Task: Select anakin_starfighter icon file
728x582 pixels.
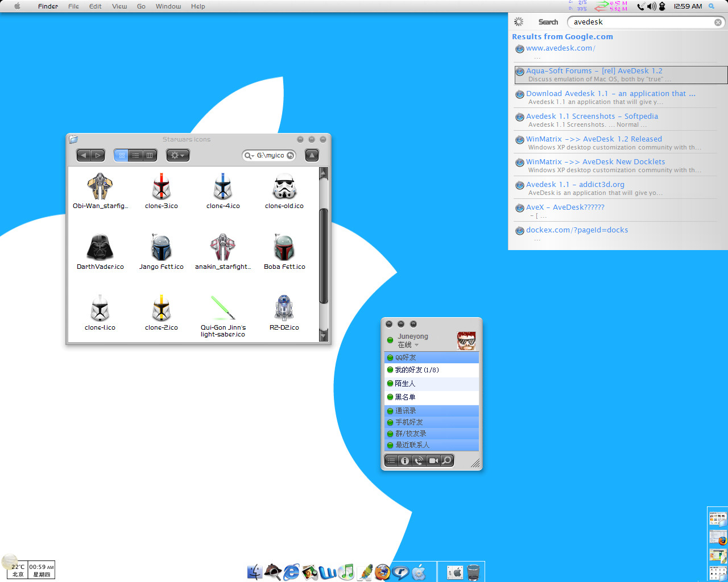Action: 223,252
